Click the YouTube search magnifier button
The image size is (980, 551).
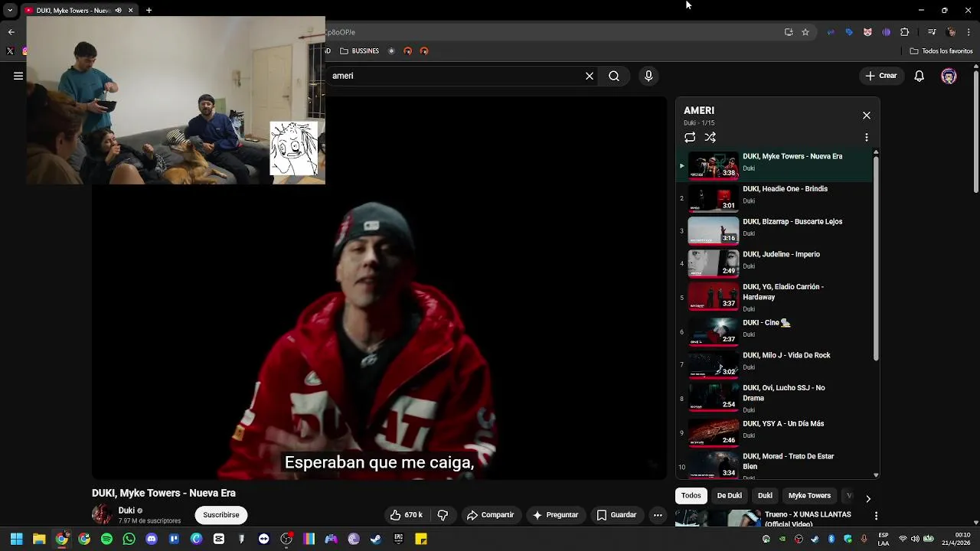pyautogui.click(x=614, y=76)
